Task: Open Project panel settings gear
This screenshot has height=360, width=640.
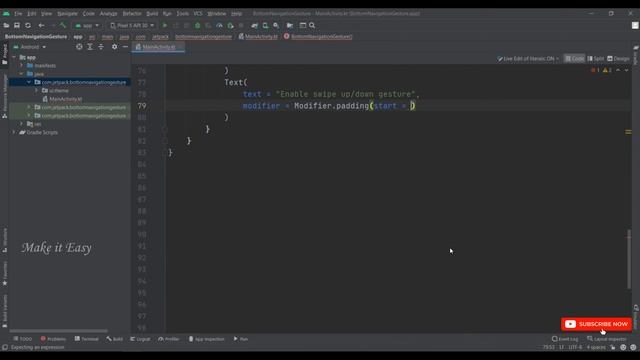Action: pos(114,47)
